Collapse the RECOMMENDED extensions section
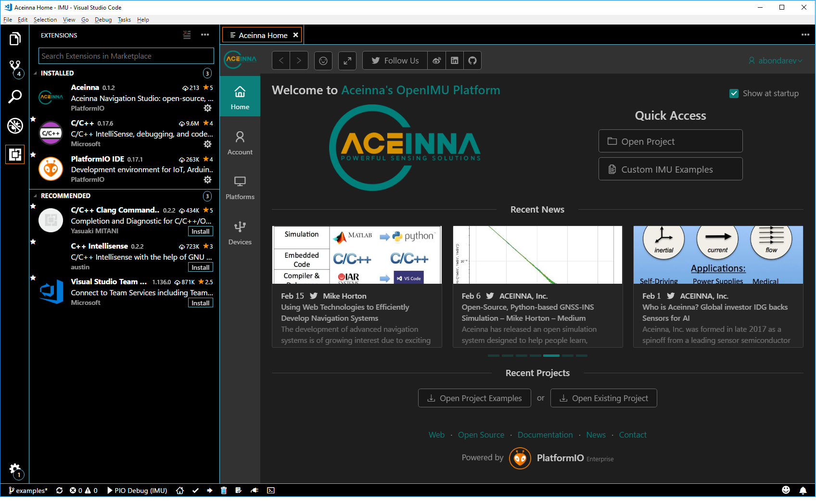The image size is (816, 504). (35, 196)
